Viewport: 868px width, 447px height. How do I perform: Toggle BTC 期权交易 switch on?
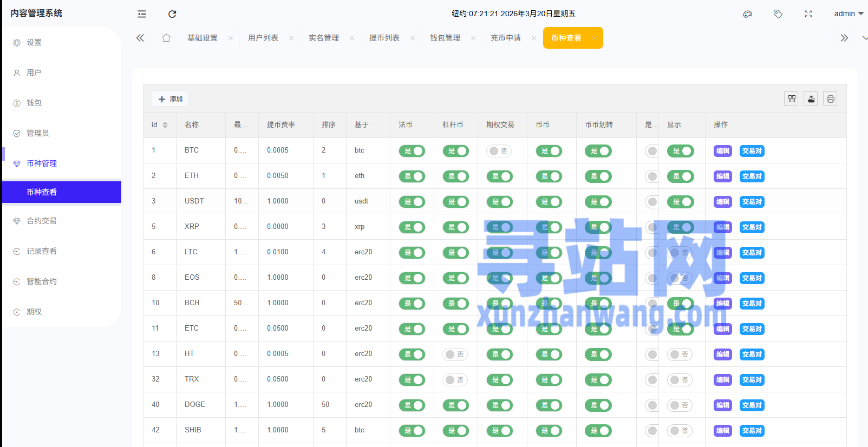click(x=499, y=151)
